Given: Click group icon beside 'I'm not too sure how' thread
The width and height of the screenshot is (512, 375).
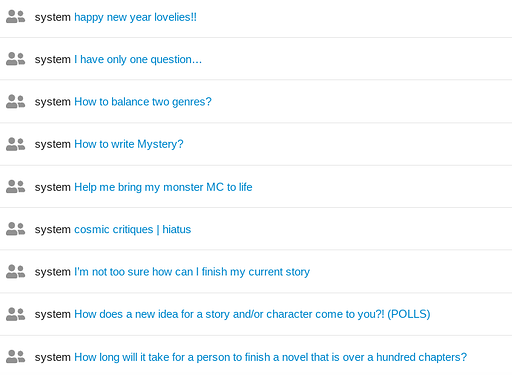Looking at the screenshot, I should [x=15, y=272].
